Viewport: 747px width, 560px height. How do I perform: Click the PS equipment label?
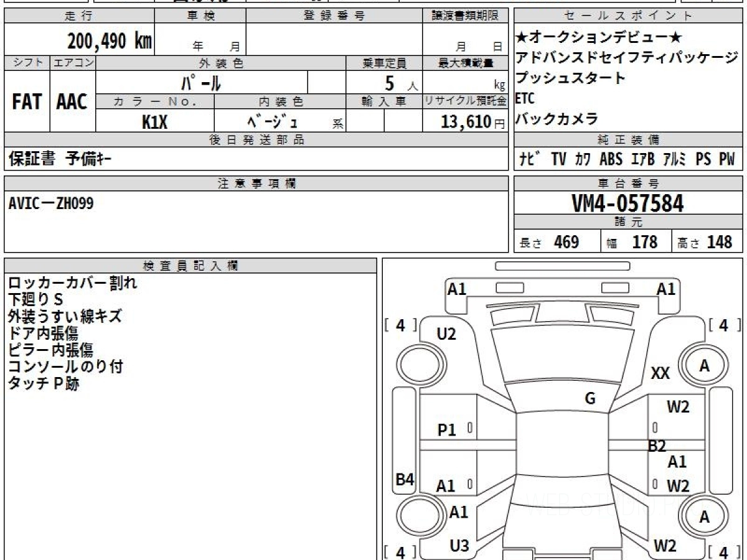pyautogui.click(x=703, y=159)
